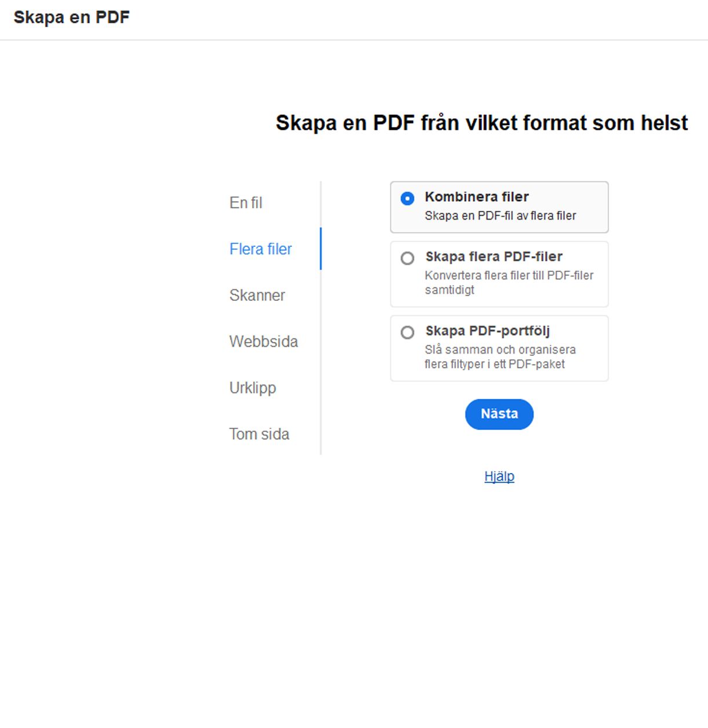Open the Skanner section

257,295
